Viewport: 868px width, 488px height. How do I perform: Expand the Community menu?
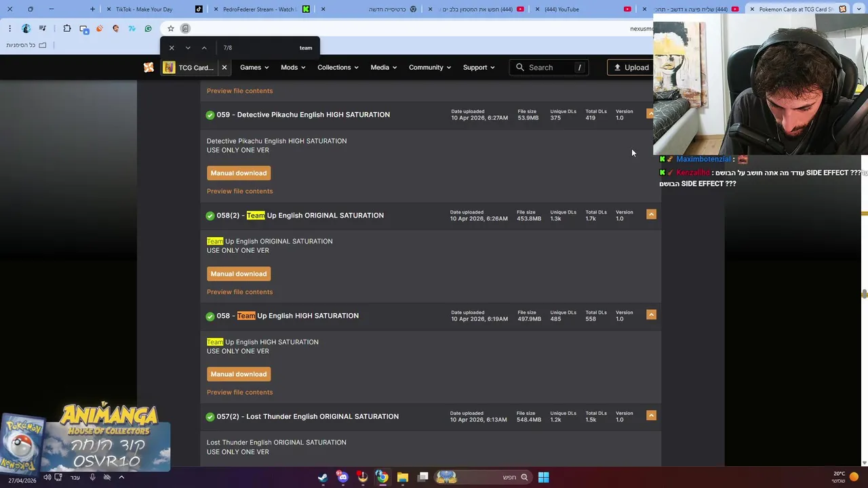[x=430, y=67]
